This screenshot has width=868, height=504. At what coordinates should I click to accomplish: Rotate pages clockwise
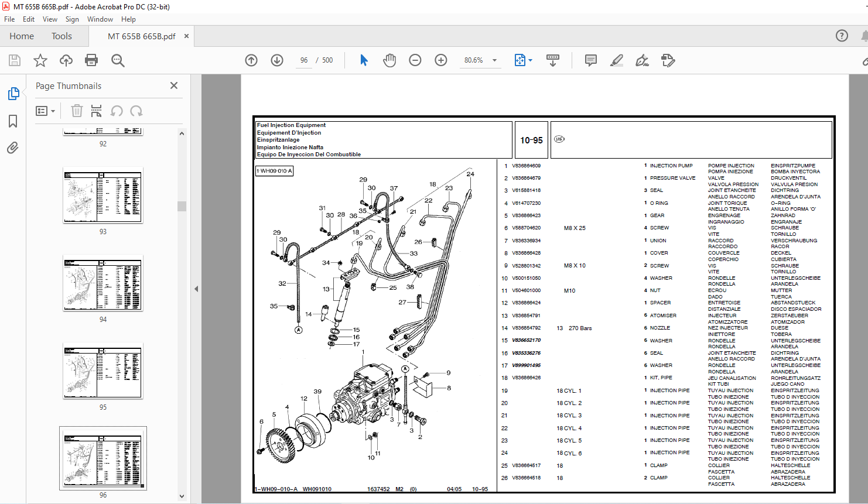pos(136,111)
